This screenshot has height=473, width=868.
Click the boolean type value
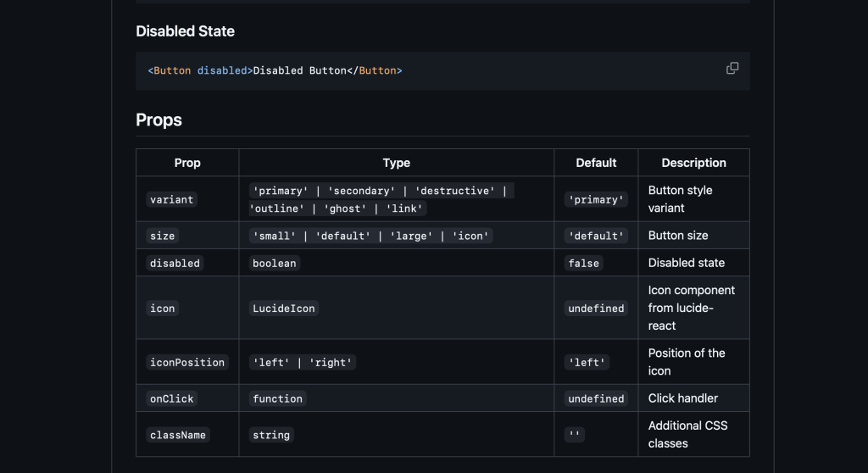point(274,264)
